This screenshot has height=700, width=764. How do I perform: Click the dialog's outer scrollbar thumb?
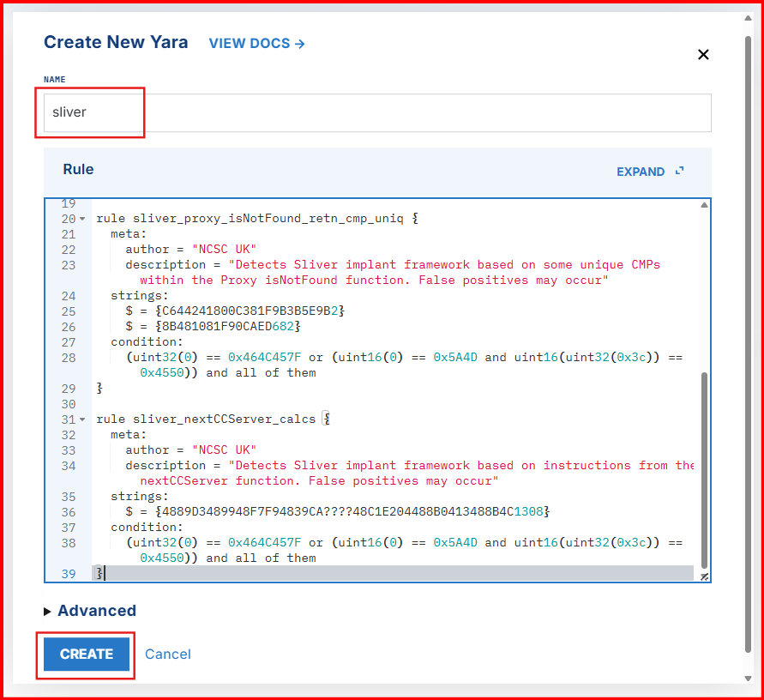[748, 343]
